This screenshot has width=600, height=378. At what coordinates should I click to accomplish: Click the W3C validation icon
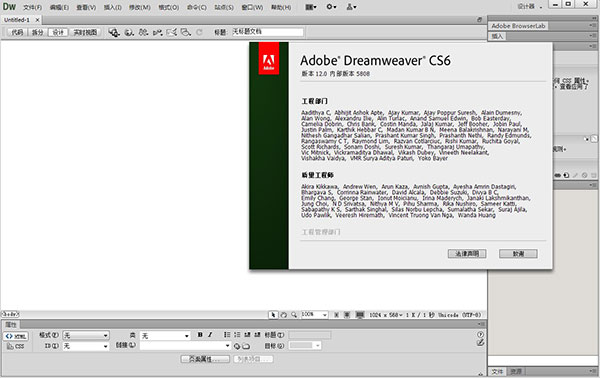point(157,33)
